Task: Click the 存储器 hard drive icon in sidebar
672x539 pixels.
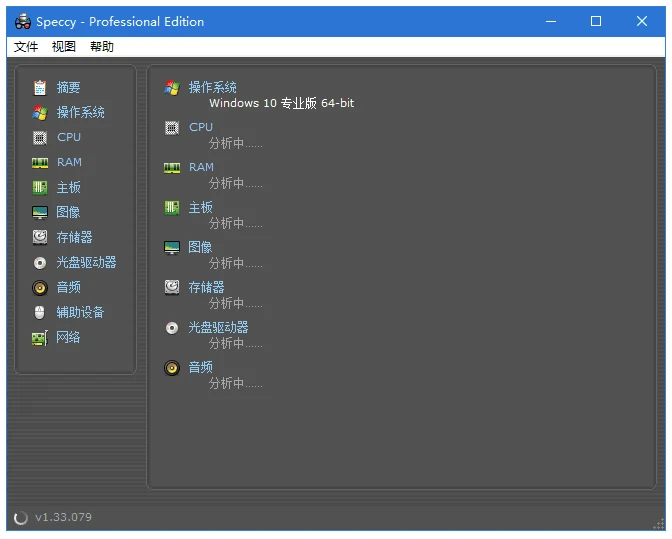Action: coord(40,237)
